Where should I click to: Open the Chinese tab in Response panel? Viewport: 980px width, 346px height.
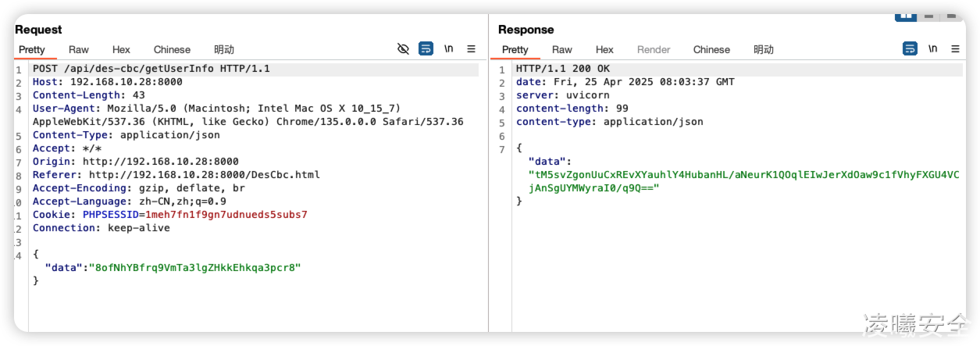[711, 50]
